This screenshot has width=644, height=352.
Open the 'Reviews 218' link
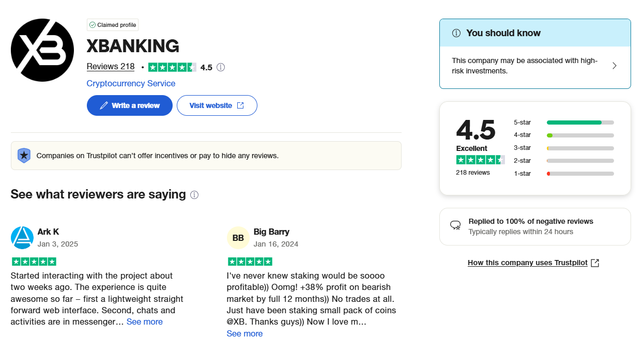(x=111, y=67)
